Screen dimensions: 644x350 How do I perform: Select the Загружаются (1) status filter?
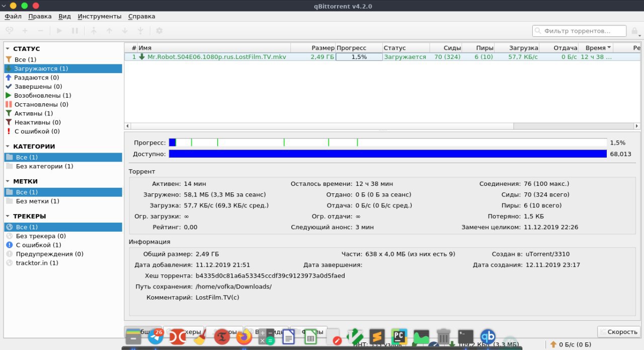(63, 68)
